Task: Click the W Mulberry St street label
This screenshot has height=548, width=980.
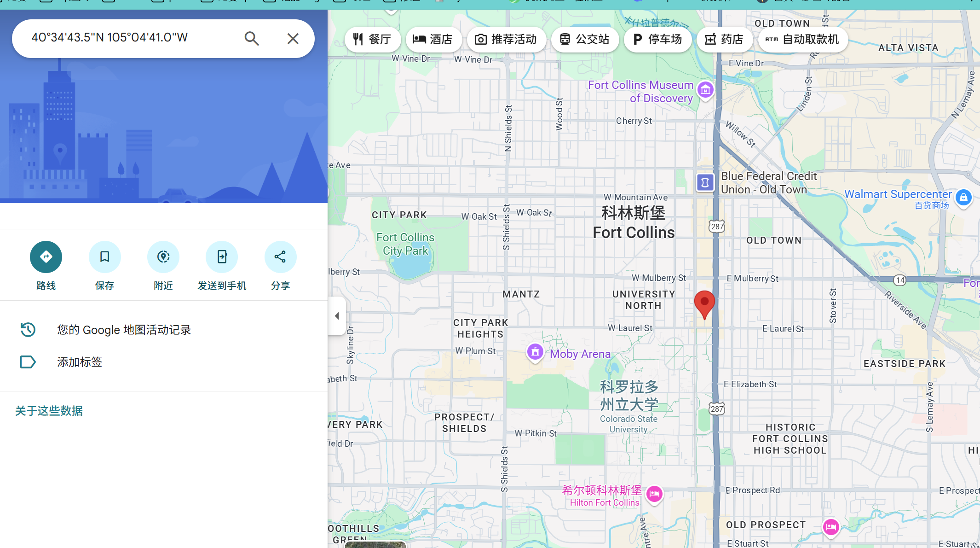Action: click(x=659, y=278)
